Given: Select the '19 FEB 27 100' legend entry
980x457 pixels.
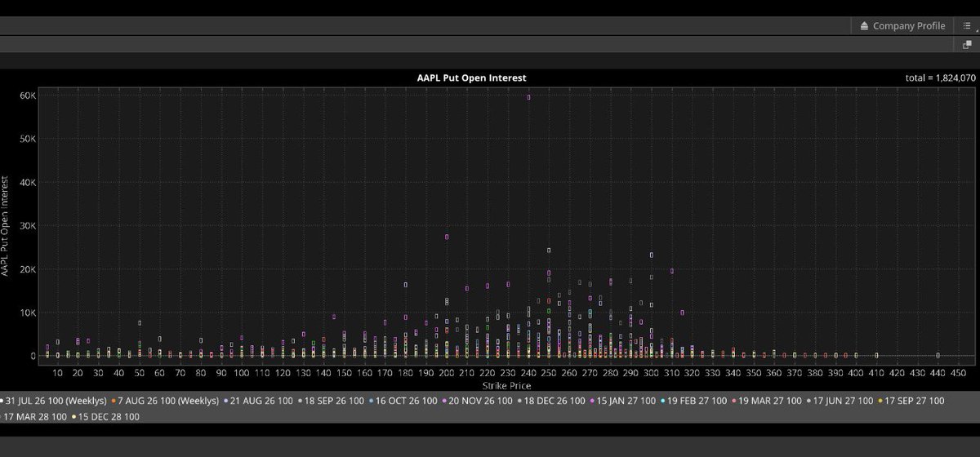Looking at the screenshot, I should coord(696,401).
